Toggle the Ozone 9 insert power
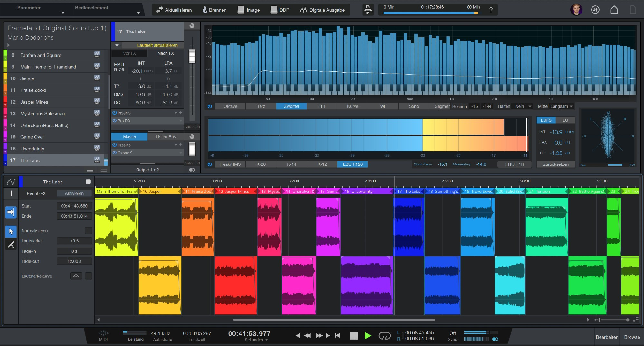The width and height of the screenshot is (644, 346). (114, 153)
